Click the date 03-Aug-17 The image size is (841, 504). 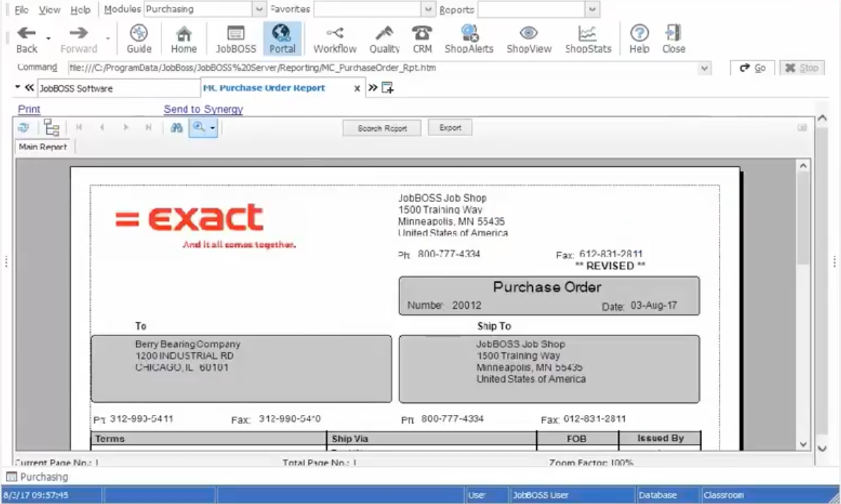(x=654, y=305)
